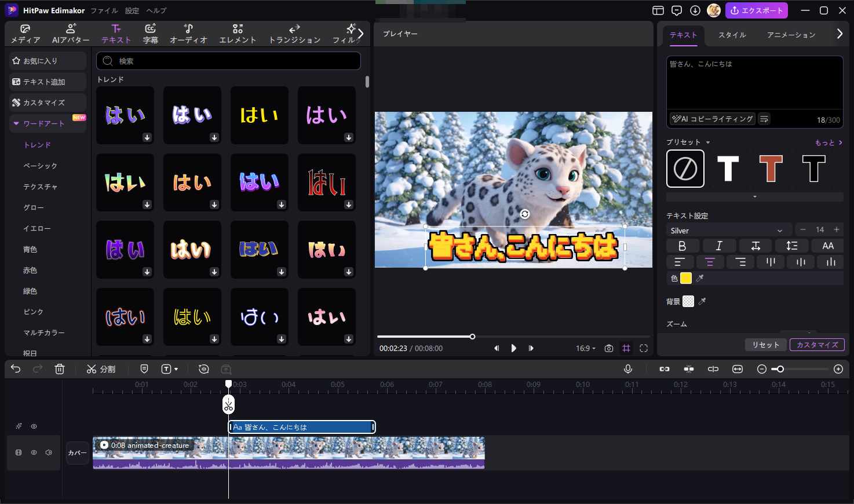Viewport: 854px width, 504px height.
Task: Start voice recording with microphone icon
Action: (628, 369)
